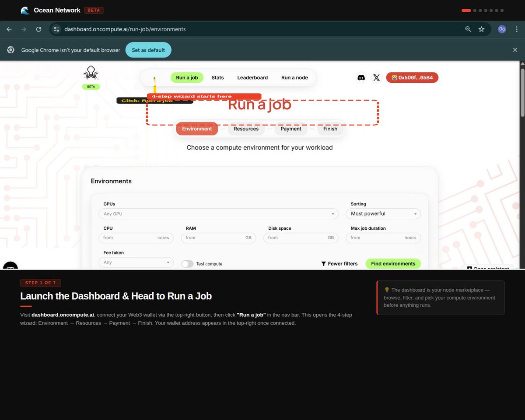Open the Chrome profile avatar "Og"

502,29
